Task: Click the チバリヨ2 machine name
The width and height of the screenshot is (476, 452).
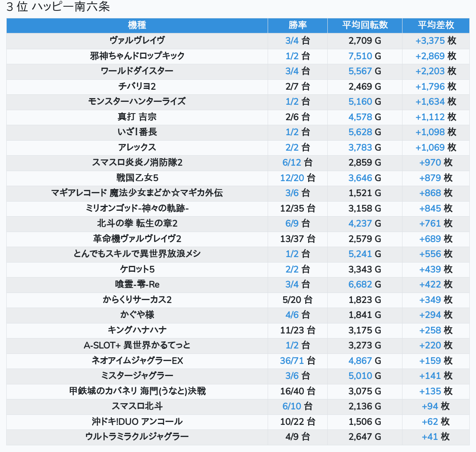Action: click(x=137, y=86)
